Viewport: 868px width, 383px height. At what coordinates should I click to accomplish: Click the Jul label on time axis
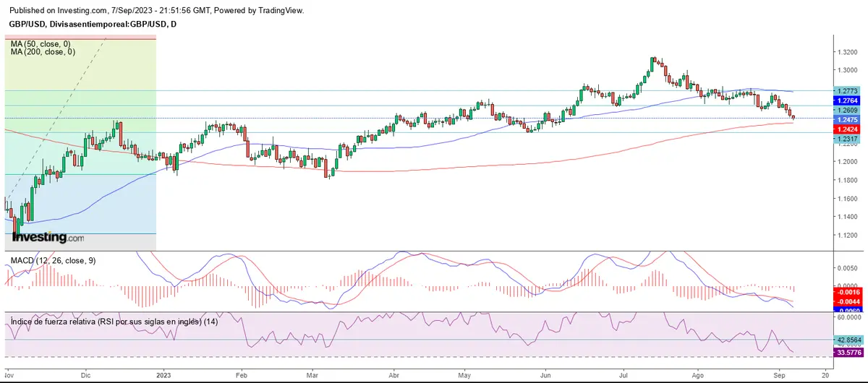coord(622,376)
